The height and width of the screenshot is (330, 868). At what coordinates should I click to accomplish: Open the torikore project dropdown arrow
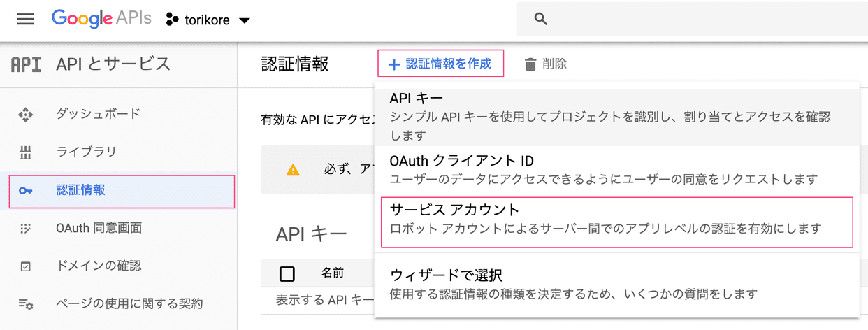pyautogui.click(x=244, y=21)
